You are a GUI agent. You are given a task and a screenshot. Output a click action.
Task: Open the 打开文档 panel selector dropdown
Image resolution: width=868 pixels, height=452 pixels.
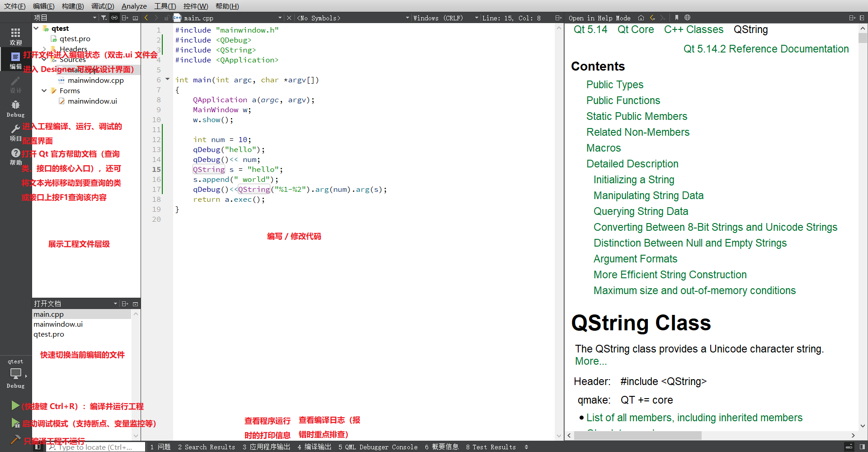[x=75, y=304]
